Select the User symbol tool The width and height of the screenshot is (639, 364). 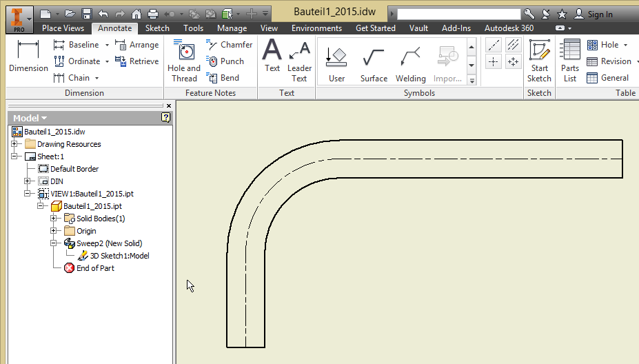(x=336, y=62)
